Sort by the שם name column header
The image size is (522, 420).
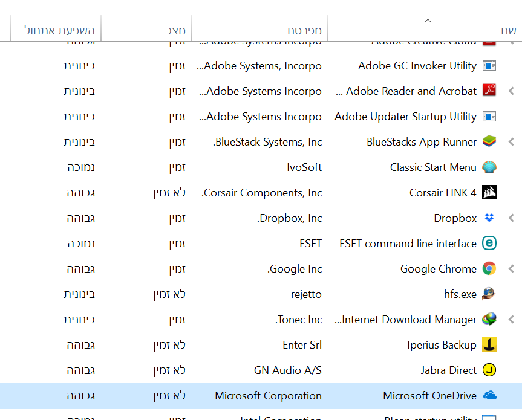coord(425,29)
